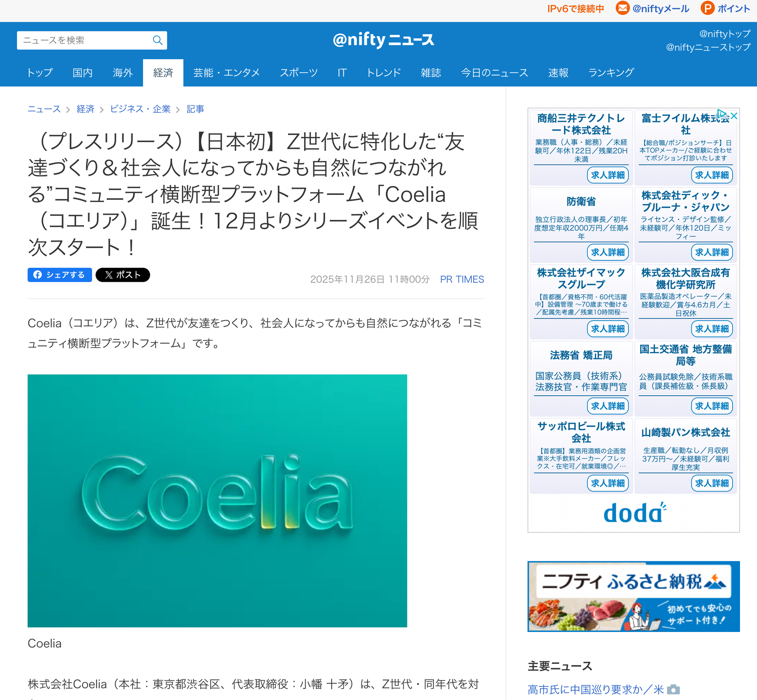Select the 芸能・エンタメ tab
The image size is (757, 700).
[227, 73]
